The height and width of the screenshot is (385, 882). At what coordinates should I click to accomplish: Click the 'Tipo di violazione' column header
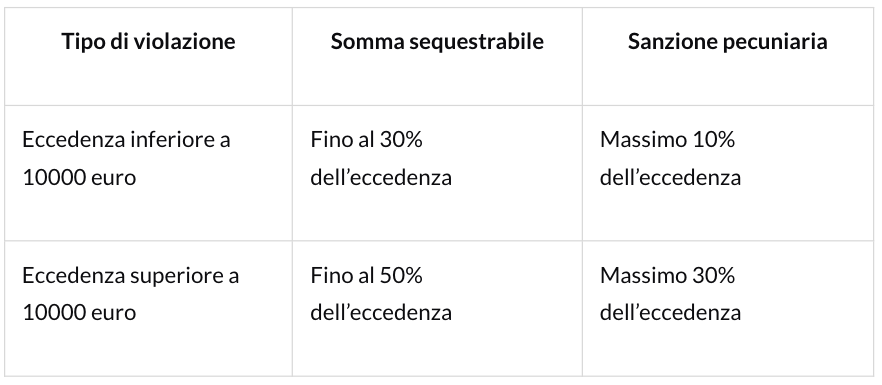pyautogui.click(x=148, y=42)
